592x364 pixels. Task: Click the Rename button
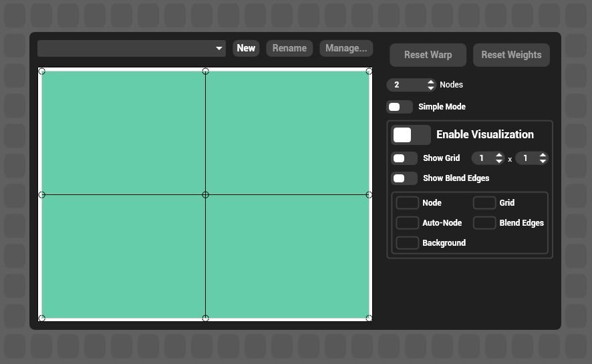pos(289,48)
